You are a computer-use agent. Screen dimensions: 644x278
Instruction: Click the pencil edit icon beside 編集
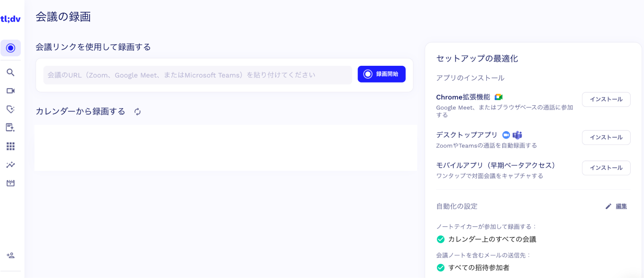[608, 206]
